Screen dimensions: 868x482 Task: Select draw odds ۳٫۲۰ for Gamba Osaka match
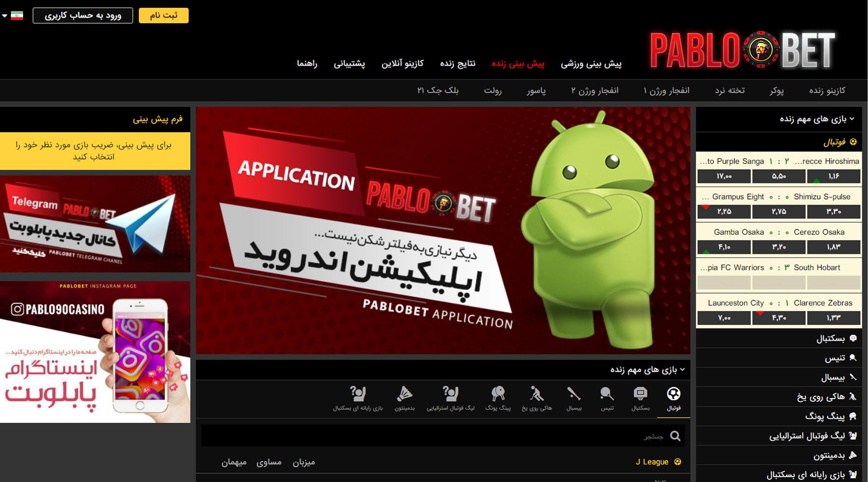click(779, 247)
